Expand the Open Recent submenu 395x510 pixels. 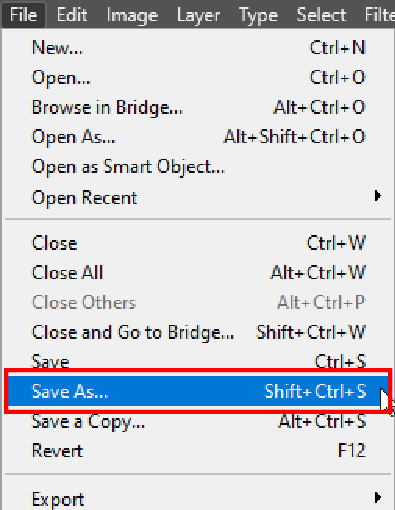[198, 197]
